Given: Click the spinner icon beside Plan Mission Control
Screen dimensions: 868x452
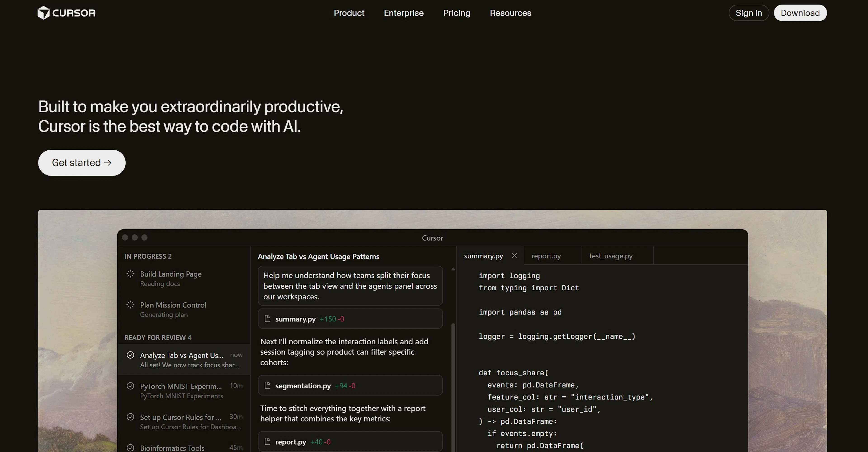Looking at the screenshot, I should point(130,305).
